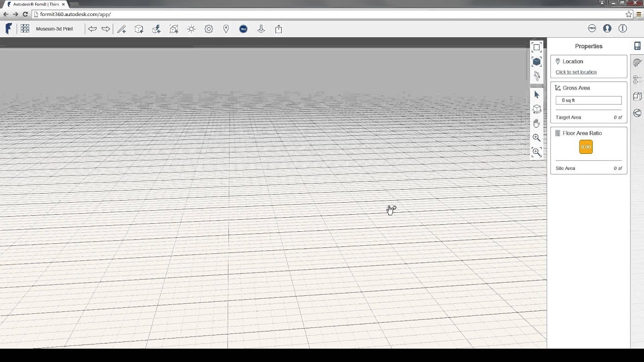
Task: Open the sphere-shaped palette tab icon
Action: tap(637, 113)
